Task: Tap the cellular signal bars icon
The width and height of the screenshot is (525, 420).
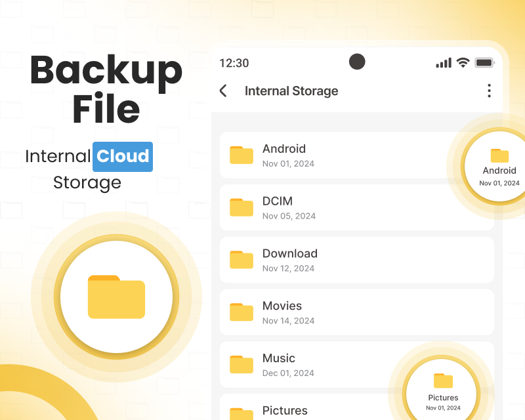Action: tap(444, 63)
